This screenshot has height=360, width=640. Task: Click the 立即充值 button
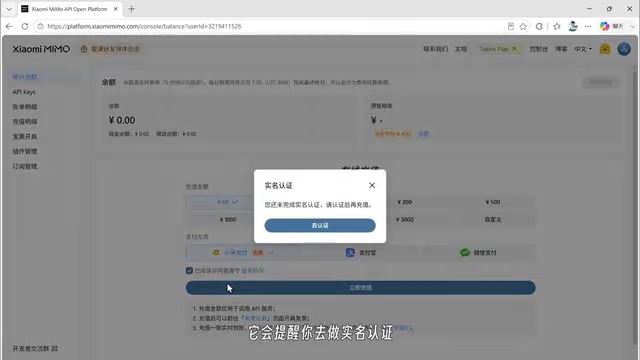point(360,288)
